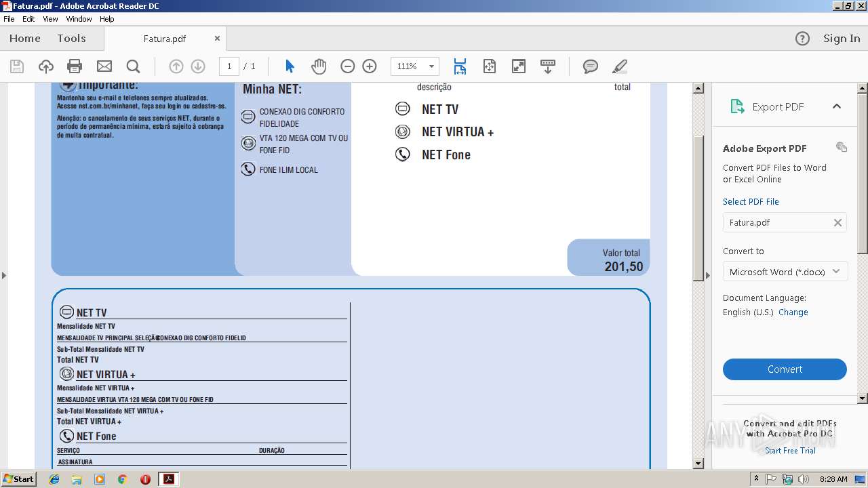Print the document using printer icon
The height and width of the screenshot is (488, 868).
[x=75, y=66]
